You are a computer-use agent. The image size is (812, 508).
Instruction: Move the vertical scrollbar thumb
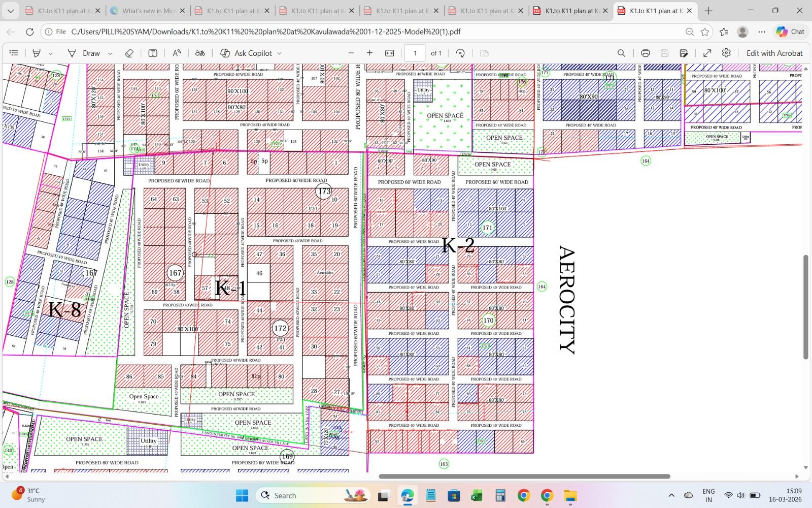(x=805, y=307)
